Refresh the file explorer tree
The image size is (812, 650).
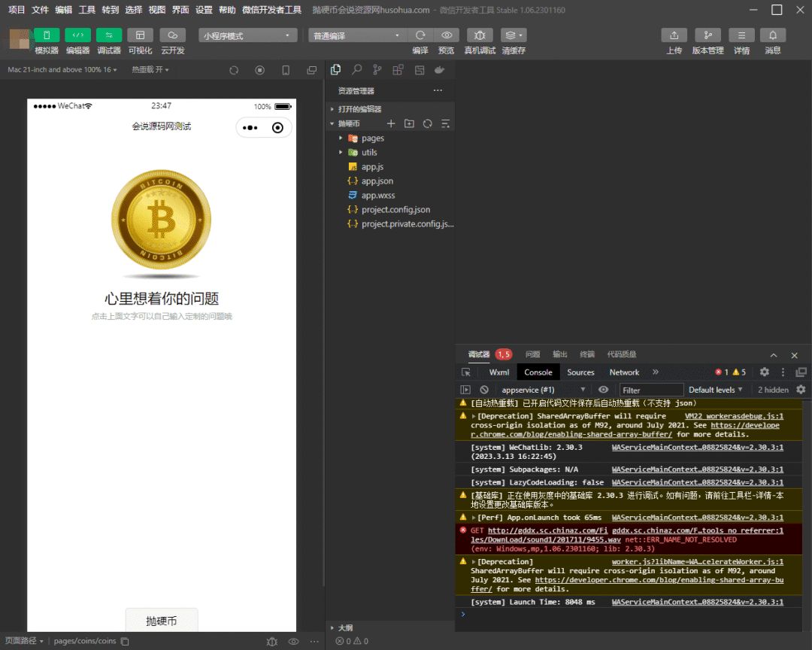[x=427, y=123]
